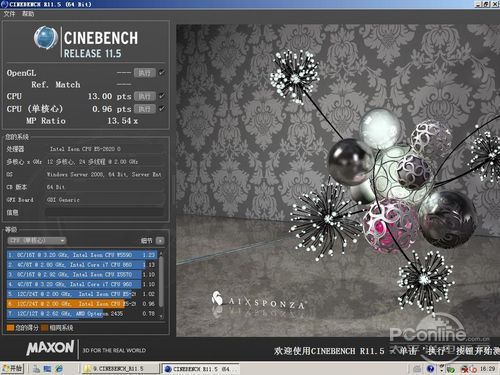Click the Cinebench globe logo icon
This screenshot has height=375, width=500.
pyautogui.click(x=46, y=38)
